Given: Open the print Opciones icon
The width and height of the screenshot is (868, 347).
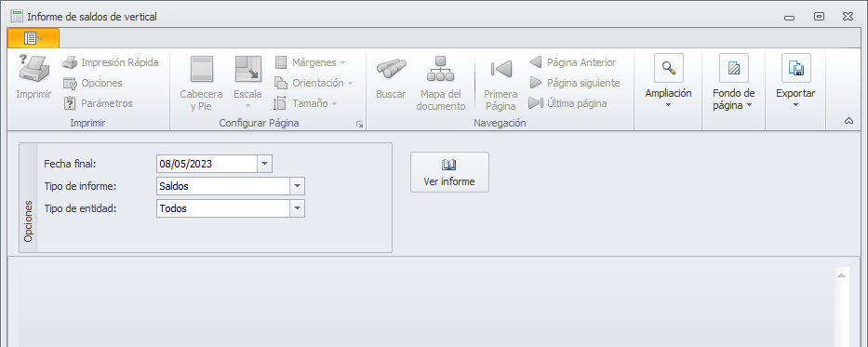Looking at the screenshot, I should 69,83.
